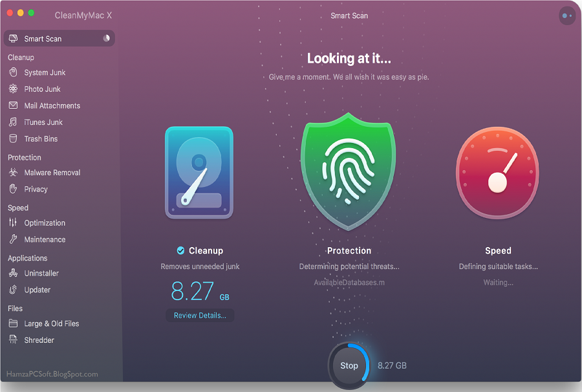Open iTunes Junk module
The image size is (582, 392).
point(43,122)
